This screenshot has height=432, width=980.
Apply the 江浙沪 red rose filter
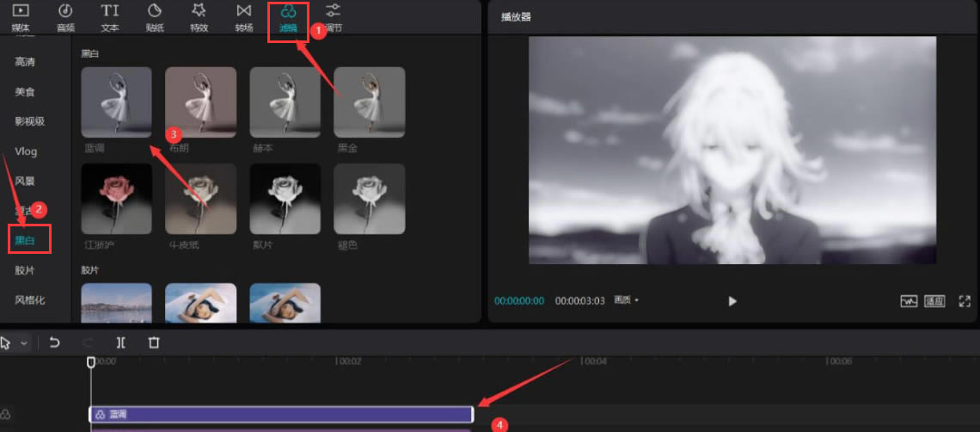pyautogui.click(x=116, y=199)
